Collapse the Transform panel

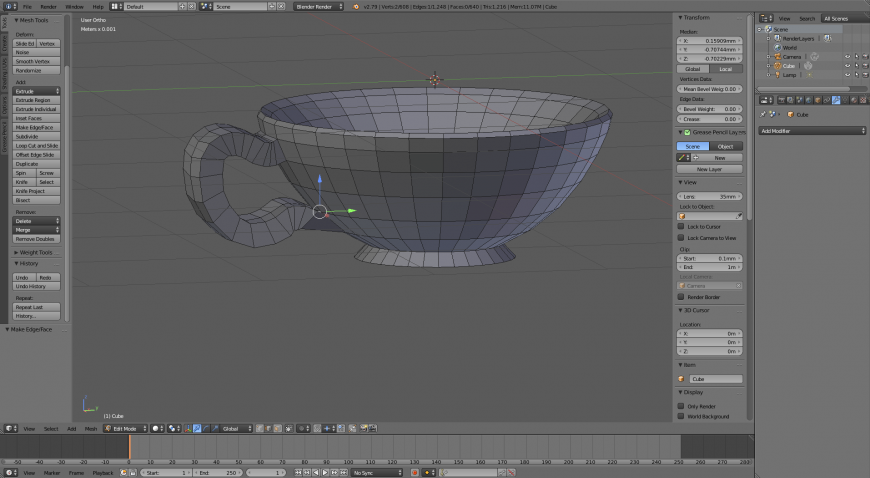coord(680,18)
